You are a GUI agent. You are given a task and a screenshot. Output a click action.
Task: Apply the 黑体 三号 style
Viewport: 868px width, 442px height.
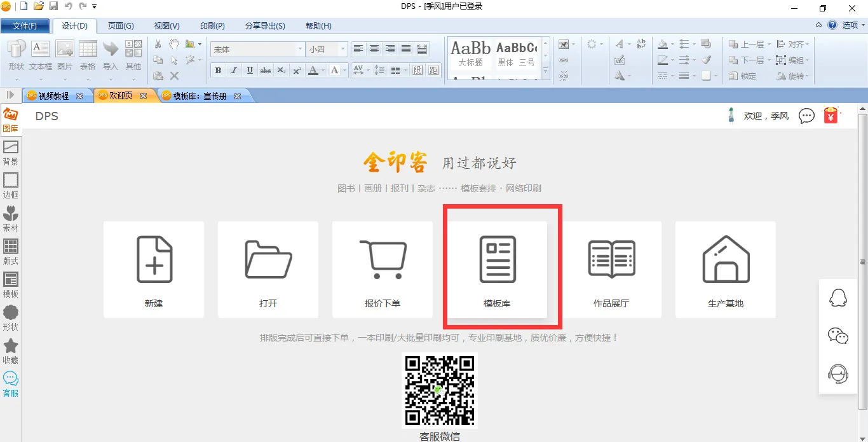[x=517, y=54]
